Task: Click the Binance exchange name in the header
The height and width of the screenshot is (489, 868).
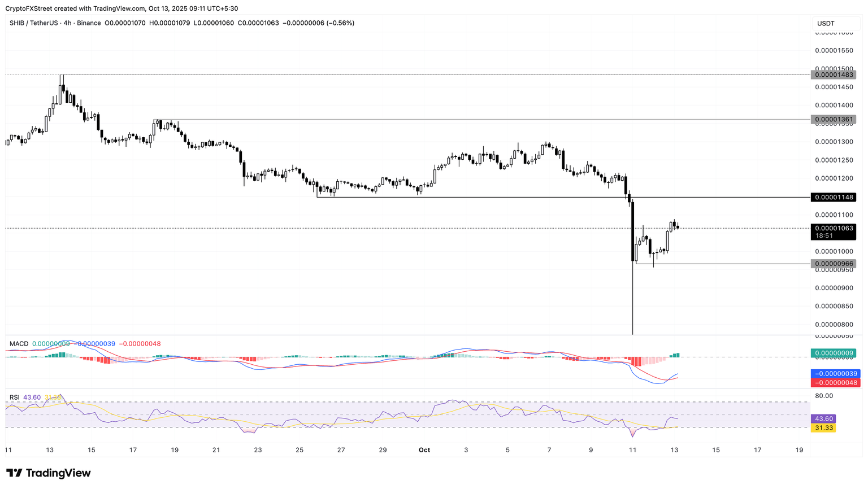Action: 89,23
